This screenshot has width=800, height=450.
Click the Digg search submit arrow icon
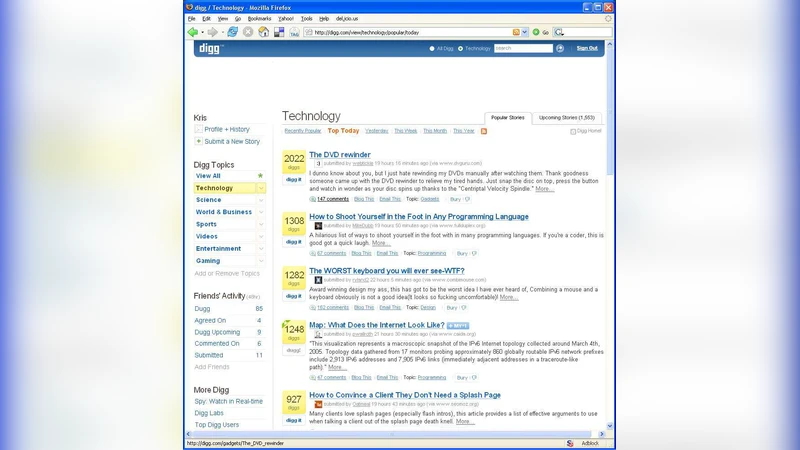coord(560,48)
